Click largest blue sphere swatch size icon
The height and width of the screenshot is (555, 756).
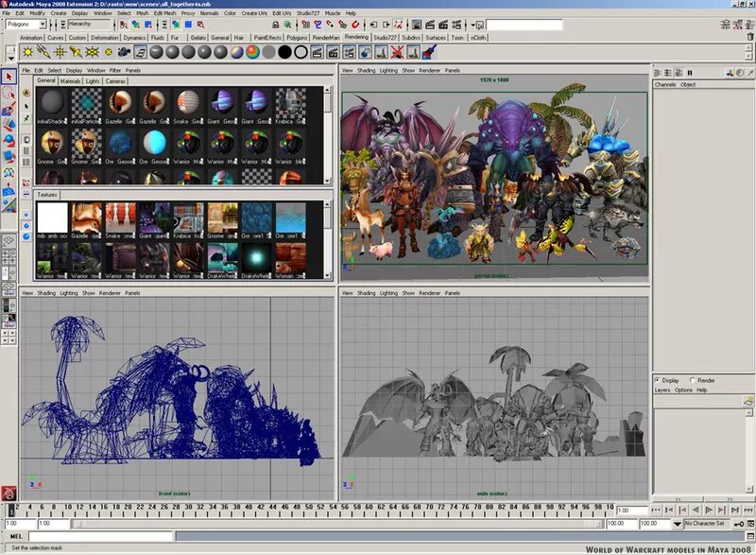click(x=26, y=236)
